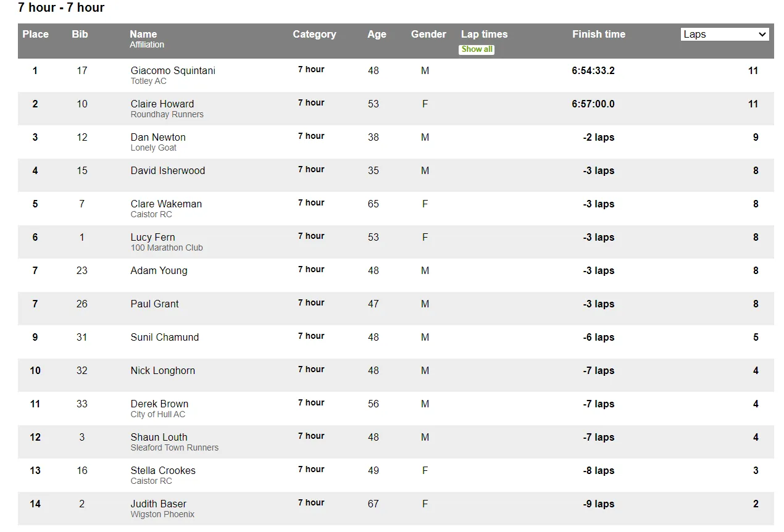Viewport: 784px width, 532px height.
Task: Click on Dan Newton's name
Action: click(158, 138)
